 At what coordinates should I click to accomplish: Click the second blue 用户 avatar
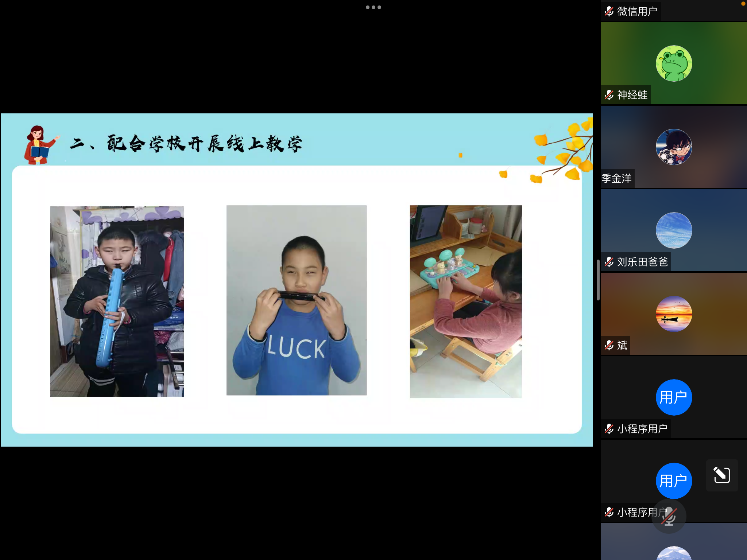tap(674, 481)
